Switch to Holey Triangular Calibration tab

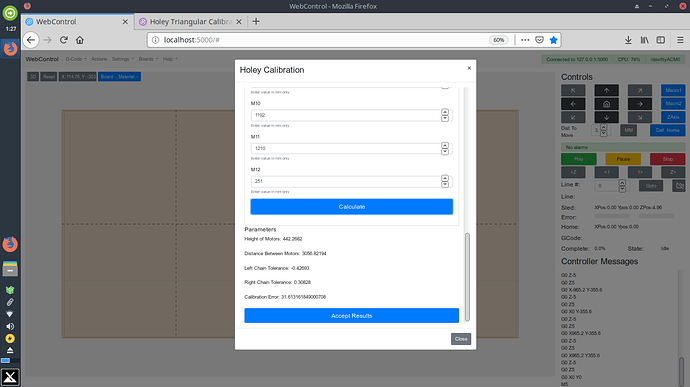click(x=191, y=22)
